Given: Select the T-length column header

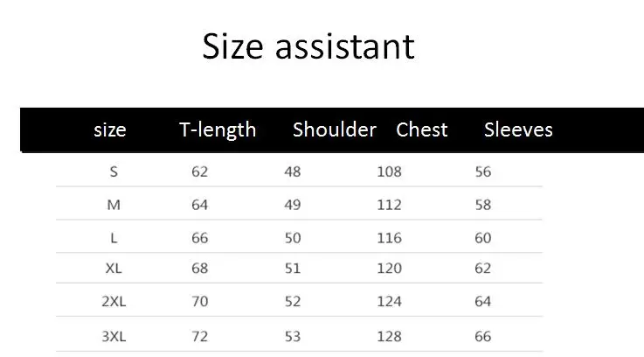Looking at the screenshot, I should [x=218, y=130].
